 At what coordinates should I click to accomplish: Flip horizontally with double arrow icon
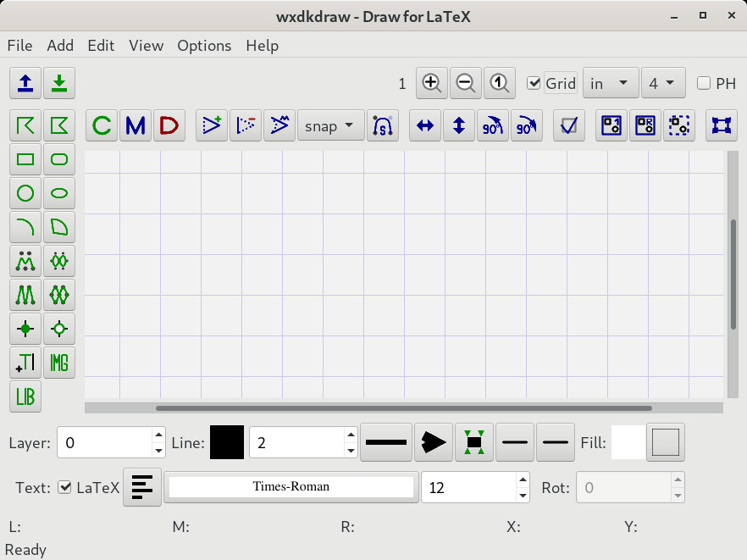[x=425, y=126]
